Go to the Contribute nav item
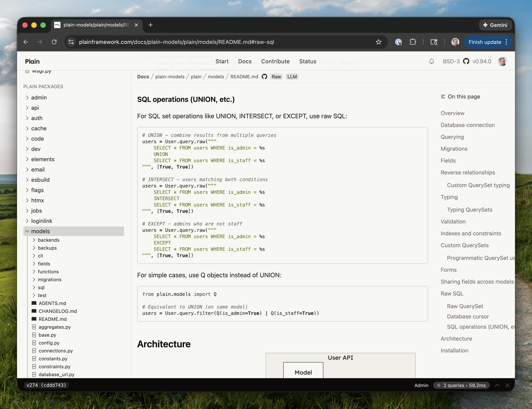Screen dimensions: 532x409 (275, 61)
